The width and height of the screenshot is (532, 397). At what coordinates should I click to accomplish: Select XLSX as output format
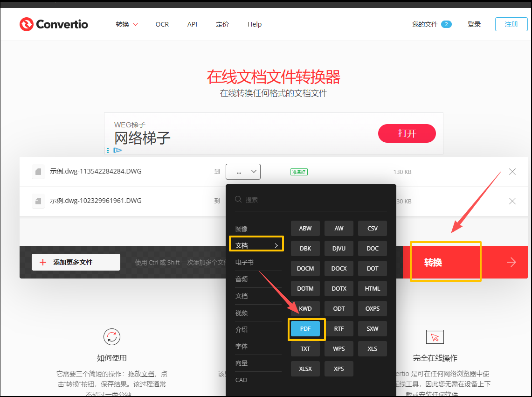pos(305,369)
